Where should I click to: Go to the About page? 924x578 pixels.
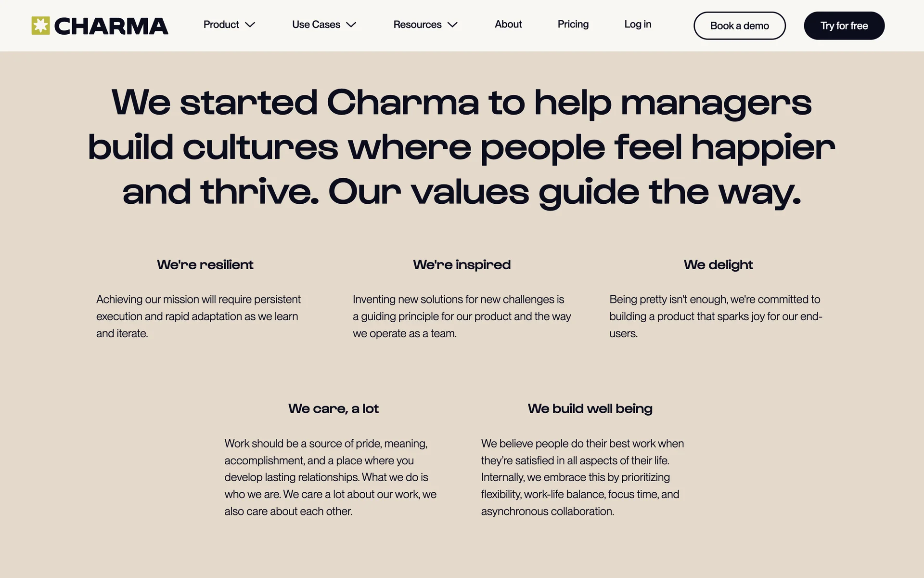[x=508, y=24]
